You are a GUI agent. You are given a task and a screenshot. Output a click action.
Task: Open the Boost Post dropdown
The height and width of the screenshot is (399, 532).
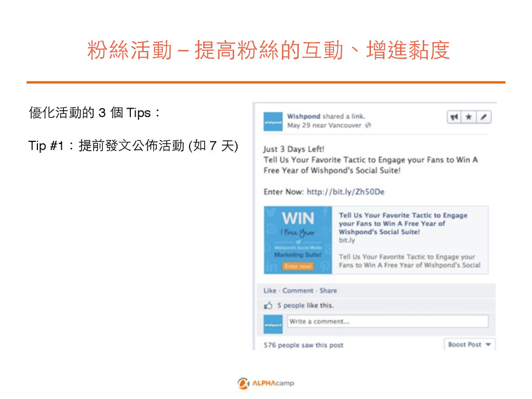click(469, 344)
